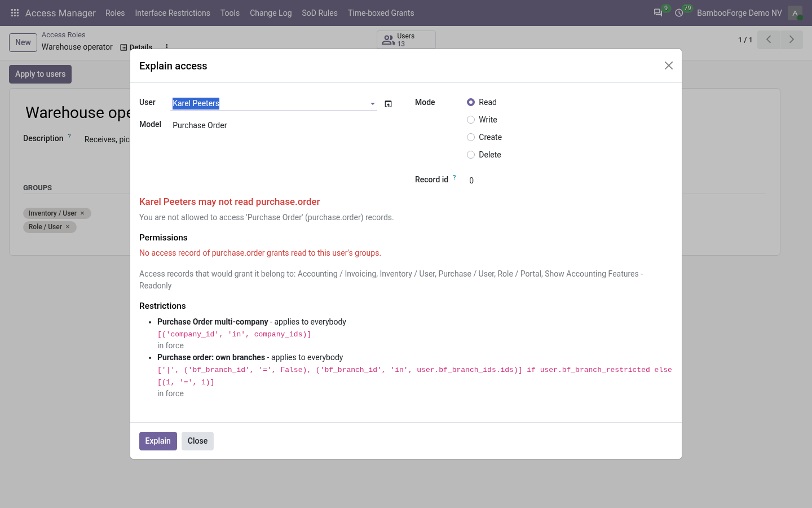Click the Description help question mark
This screenshot has width=812, height=508.
[x=69, y=136]
